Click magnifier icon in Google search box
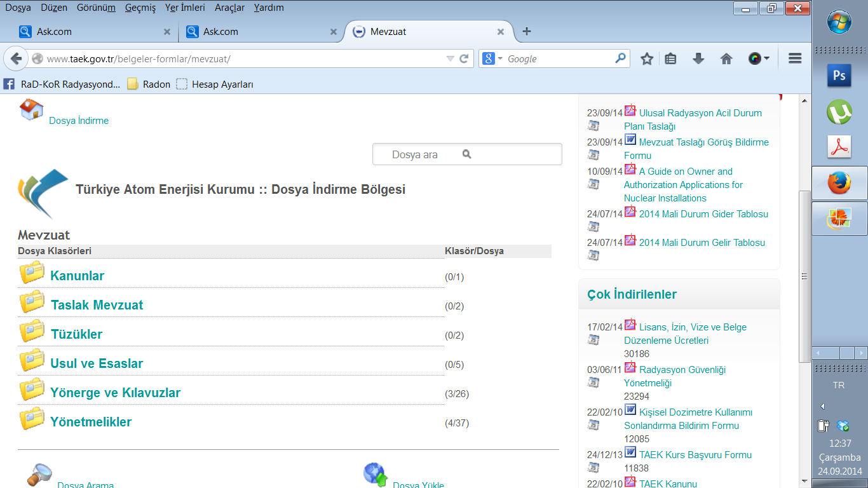 (620, 58)
